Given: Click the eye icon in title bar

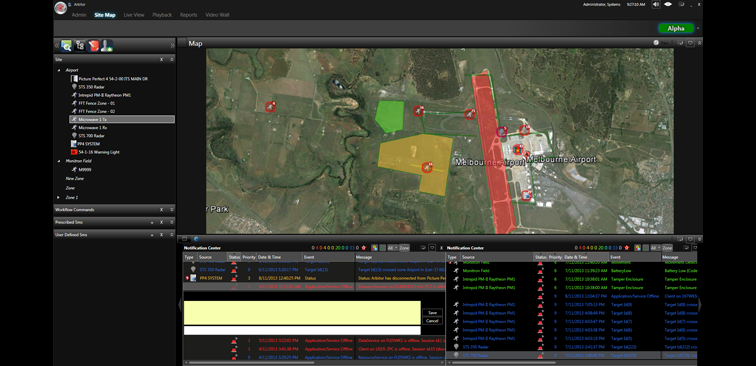Looking at the screenshot, I should tap(668, 4).
